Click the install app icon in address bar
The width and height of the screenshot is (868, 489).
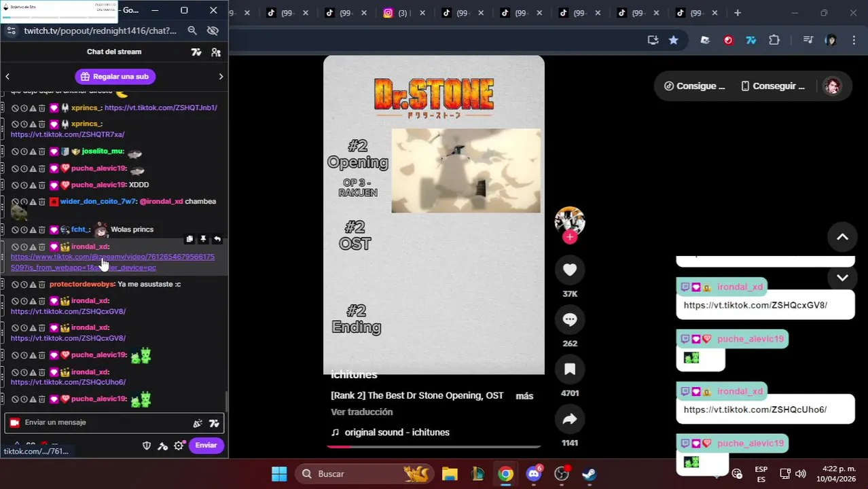(653, 40)
